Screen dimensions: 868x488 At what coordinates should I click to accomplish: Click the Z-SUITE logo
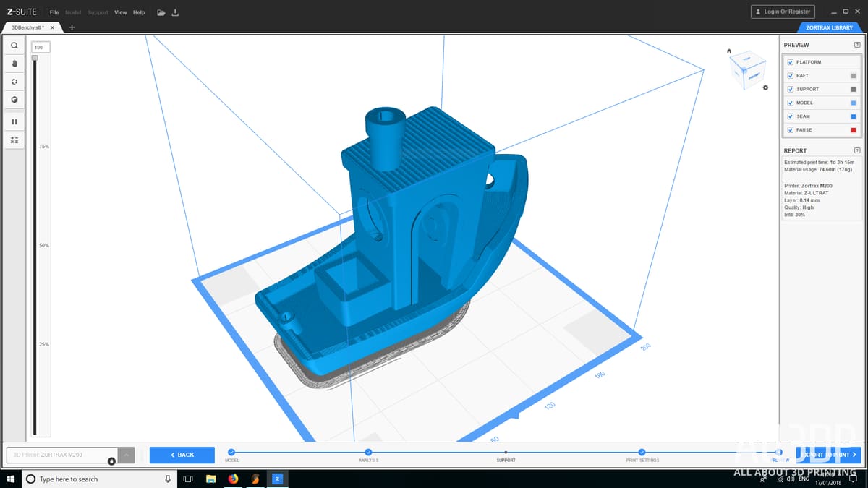[x=22, y=12]
